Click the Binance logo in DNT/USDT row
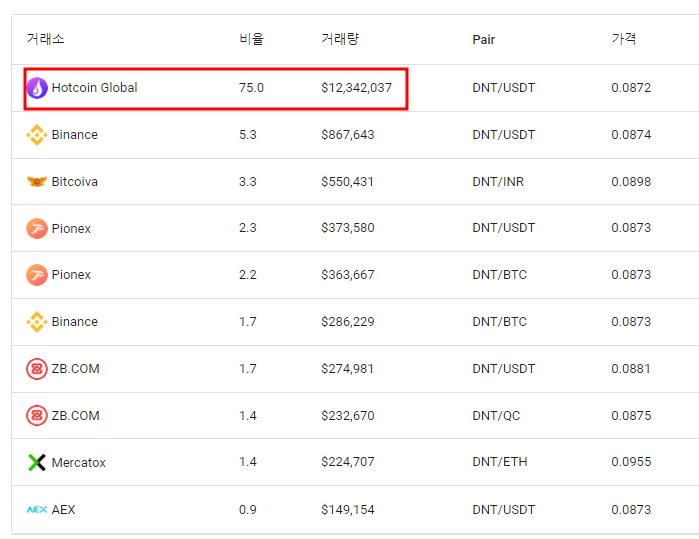 click(37, 135)
